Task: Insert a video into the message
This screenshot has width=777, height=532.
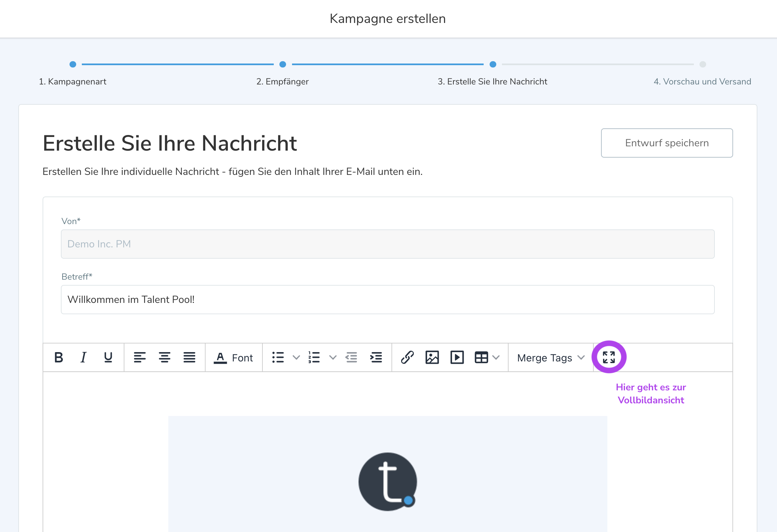Action: coord(457,357)
